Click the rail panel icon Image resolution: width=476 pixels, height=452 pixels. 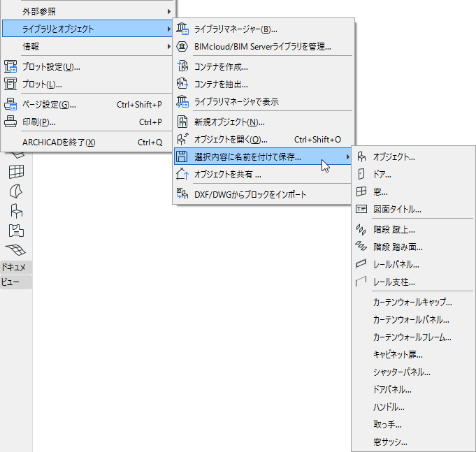pyautogui.click(x=361, y=264)
